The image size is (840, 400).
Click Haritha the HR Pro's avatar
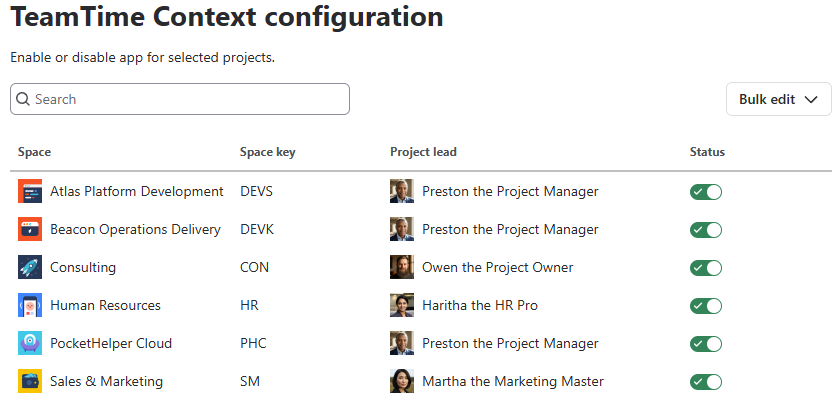click(402, 305)
